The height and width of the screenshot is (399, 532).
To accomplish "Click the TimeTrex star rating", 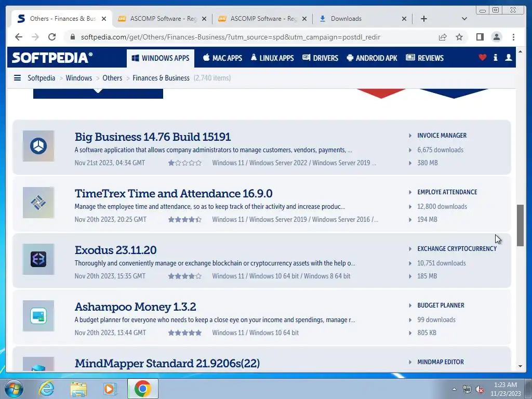I will (185, 220).
